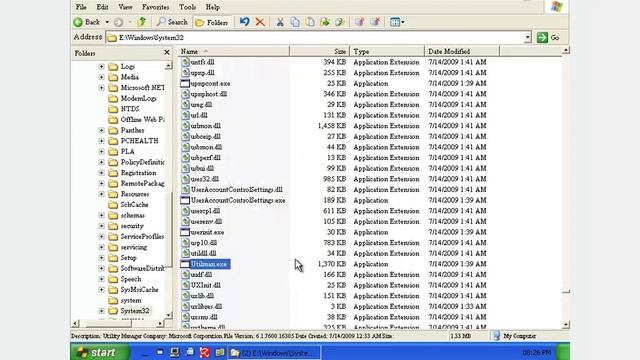Click the file list scroll-down arrow

566,325
